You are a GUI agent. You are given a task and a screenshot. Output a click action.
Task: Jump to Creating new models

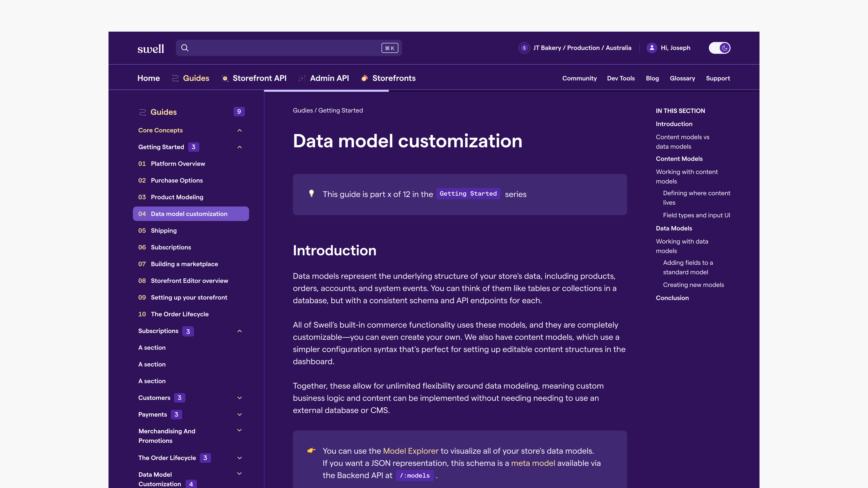693,285
